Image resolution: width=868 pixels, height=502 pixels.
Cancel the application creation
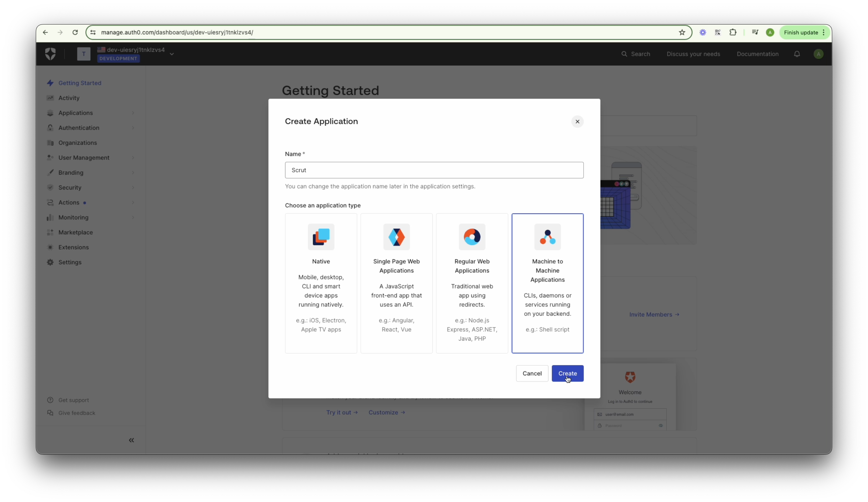pos(532,373)
